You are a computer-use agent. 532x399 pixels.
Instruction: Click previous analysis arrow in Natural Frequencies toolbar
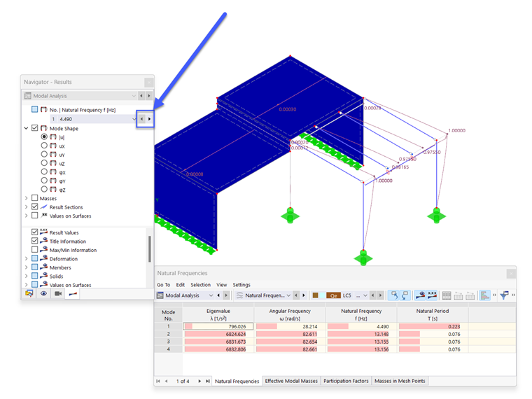point(218,295)
